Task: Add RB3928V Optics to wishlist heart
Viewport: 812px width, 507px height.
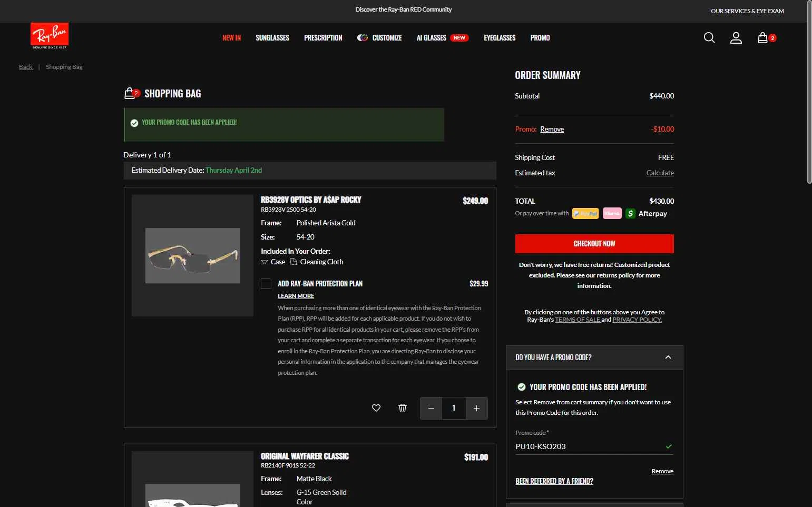Action: coord(376,408)
